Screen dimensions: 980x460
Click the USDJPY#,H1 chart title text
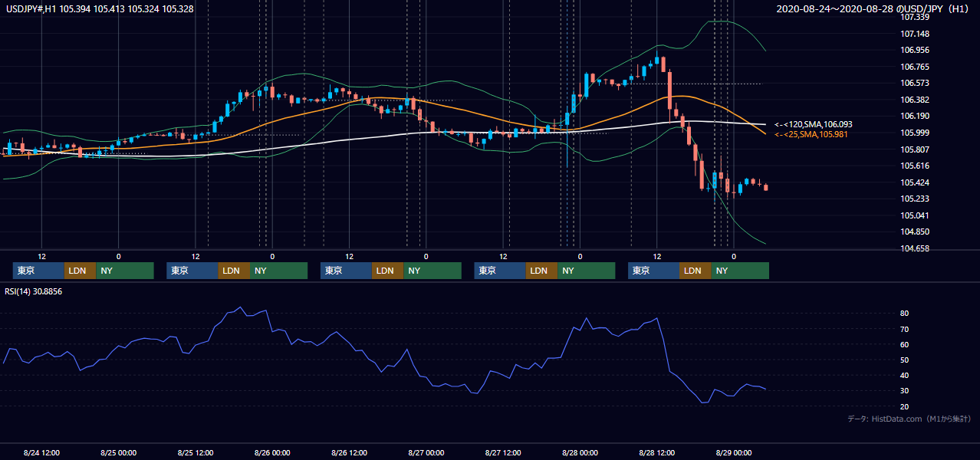[x=100, y=9]
